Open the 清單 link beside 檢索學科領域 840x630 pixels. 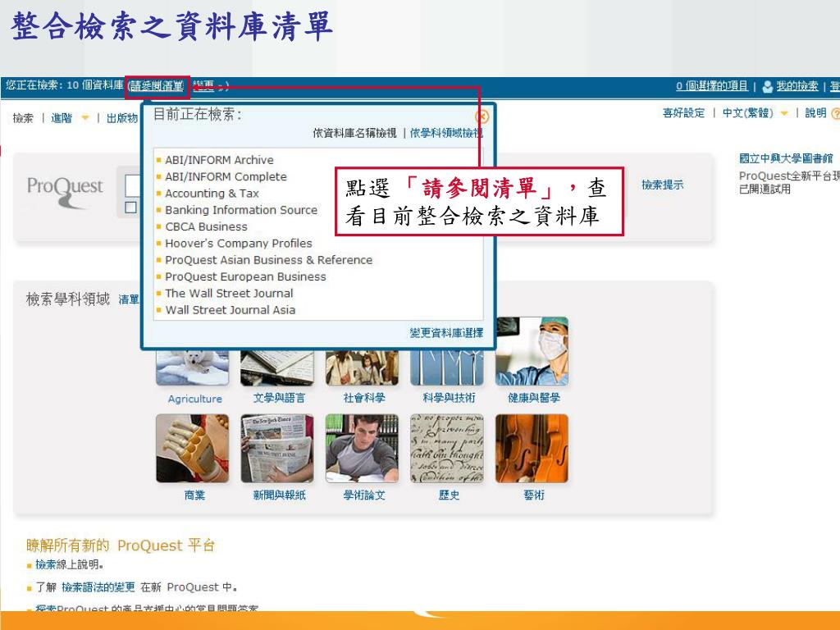[x=129, y=299]
